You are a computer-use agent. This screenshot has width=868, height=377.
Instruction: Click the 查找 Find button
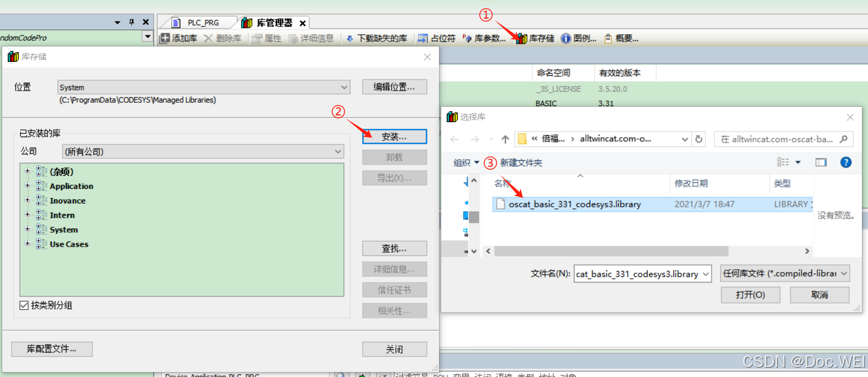point(395,248)
